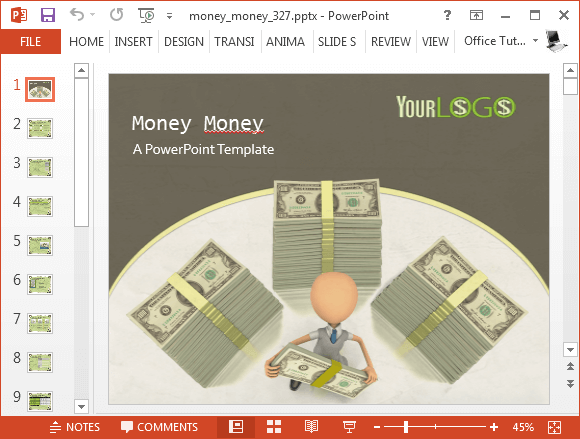
Task: Click subtitle 'A PowerPoint Template'
Action: [203, 149]
